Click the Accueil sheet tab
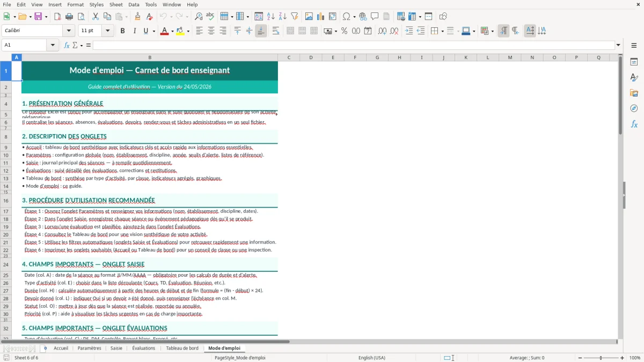The height and width of the screenshot is (362, 644). coord(61,348)
